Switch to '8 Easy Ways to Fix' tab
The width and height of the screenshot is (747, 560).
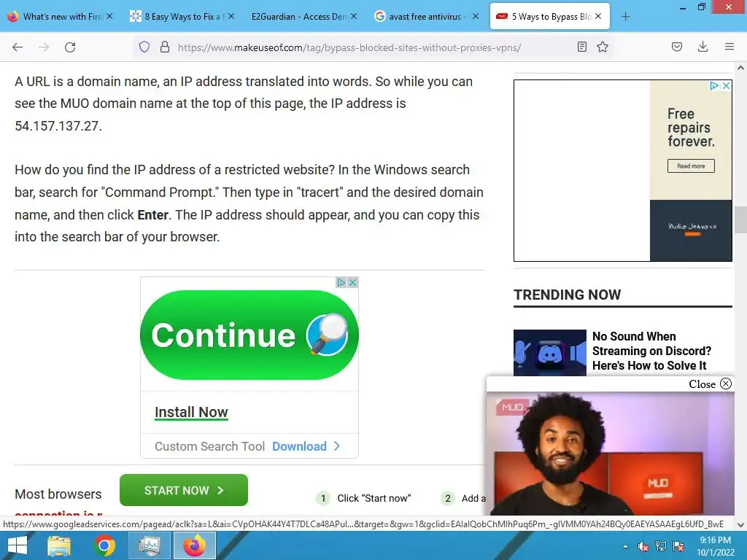[x=183, y=17]
